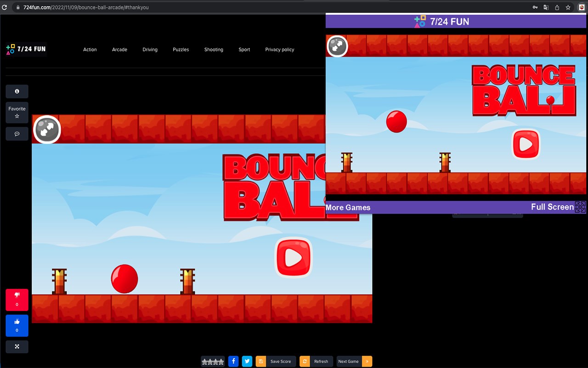The width and height of the screenshot is (588, 368).
Task: Click the Save Score button label
Action: tap(281, 362)
